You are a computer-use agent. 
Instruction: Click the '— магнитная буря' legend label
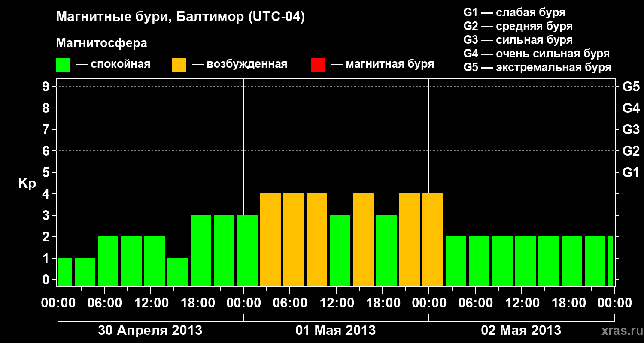click(x=383, y=64)
